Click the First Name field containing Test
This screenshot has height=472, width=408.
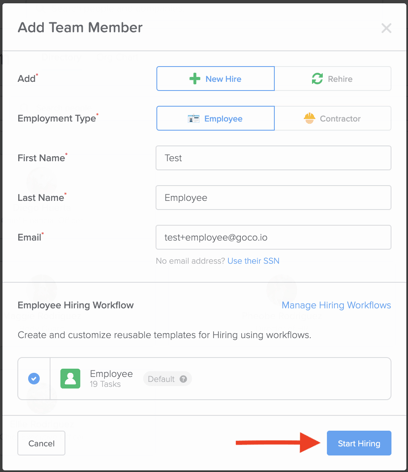tap(273, 158)
